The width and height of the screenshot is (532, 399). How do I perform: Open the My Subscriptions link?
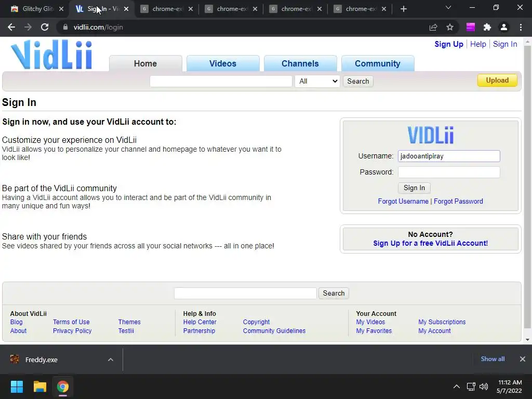[x=442, y=322]
